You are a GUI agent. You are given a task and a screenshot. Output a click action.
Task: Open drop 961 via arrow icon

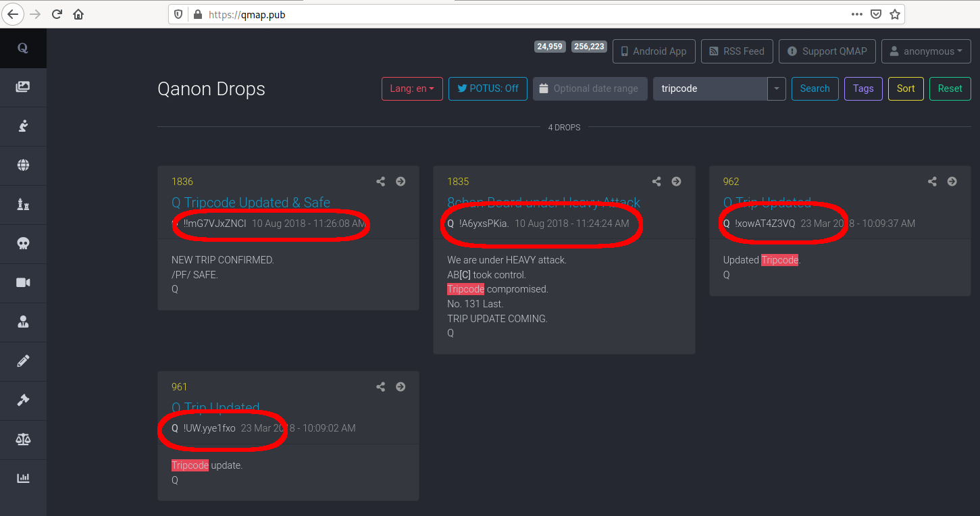click(401, 386)
